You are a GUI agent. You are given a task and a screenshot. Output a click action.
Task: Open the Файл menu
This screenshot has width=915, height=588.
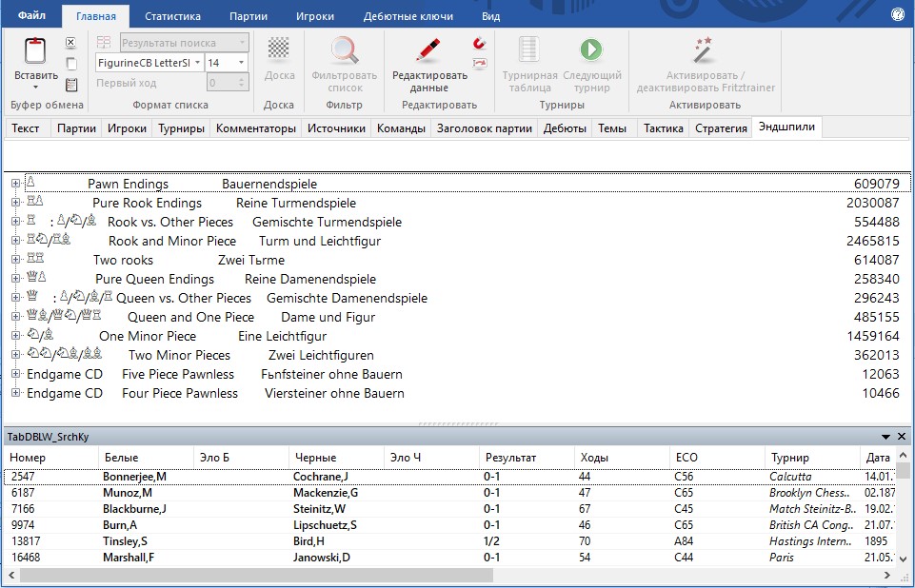pos(30,16)
